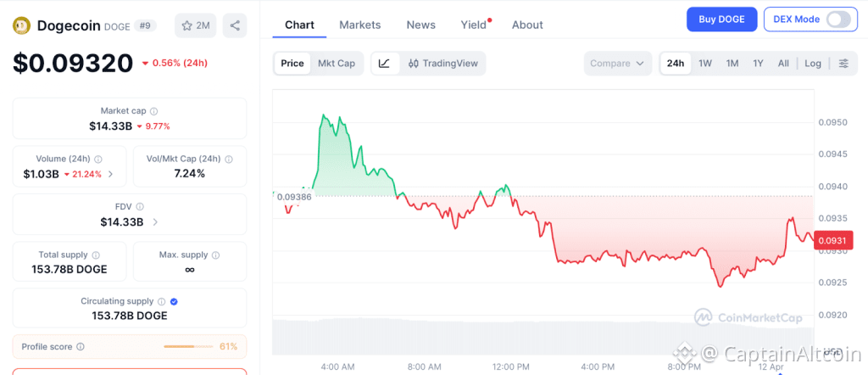
Task: Open the Compare dropdown
Action: pyautogui.click(x=618, y=63)
